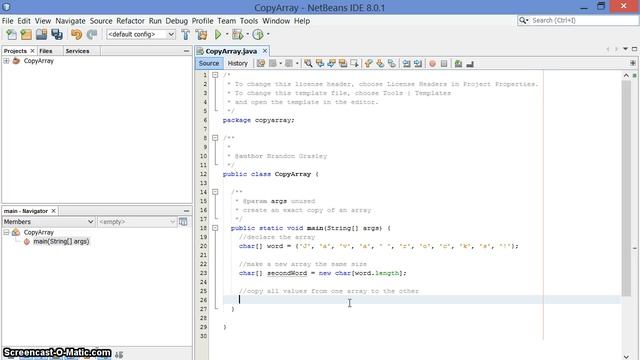Screen dimensions: 640x360
Task: Click the Navigator filter icon beside <empty> dropdown
Action: pos(183,222)
